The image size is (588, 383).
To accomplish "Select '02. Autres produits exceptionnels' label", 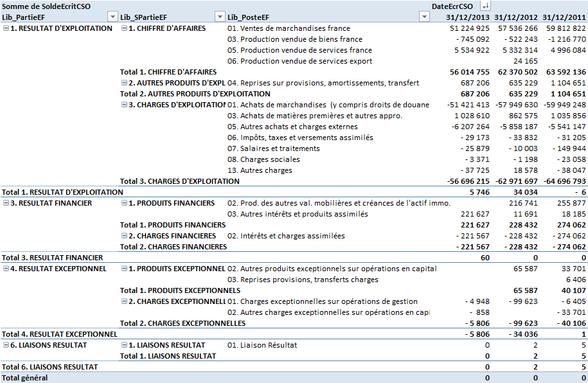I will coord(332,269).
